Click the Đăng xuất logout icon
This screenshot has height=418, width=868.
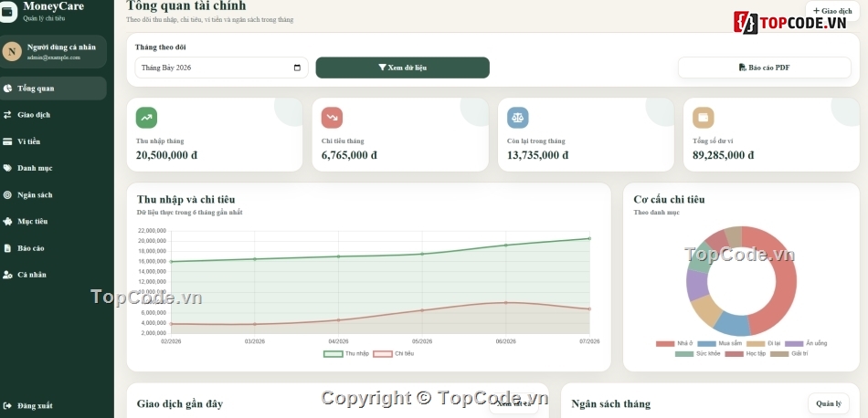click(7, 406)
